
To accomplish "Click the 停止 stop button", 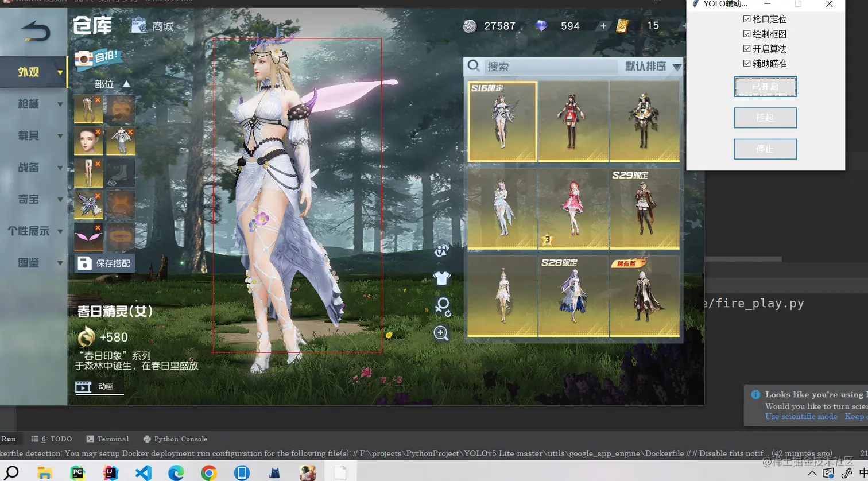I will 765,149.
